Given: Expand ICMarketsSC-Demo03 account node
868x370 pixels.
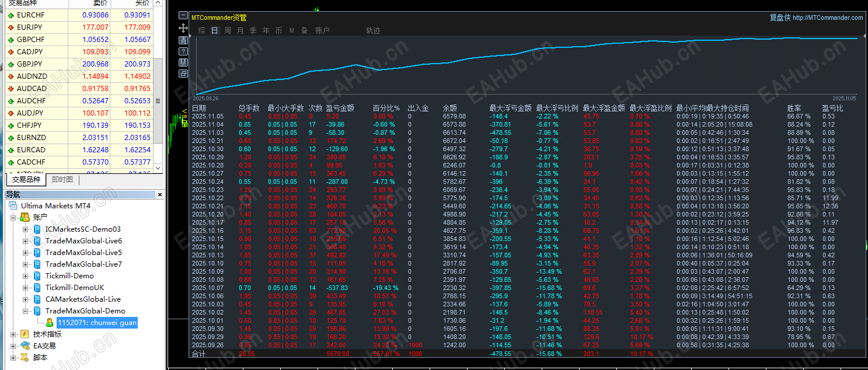Looking at the screenshot, I should [x=26, y=229].
